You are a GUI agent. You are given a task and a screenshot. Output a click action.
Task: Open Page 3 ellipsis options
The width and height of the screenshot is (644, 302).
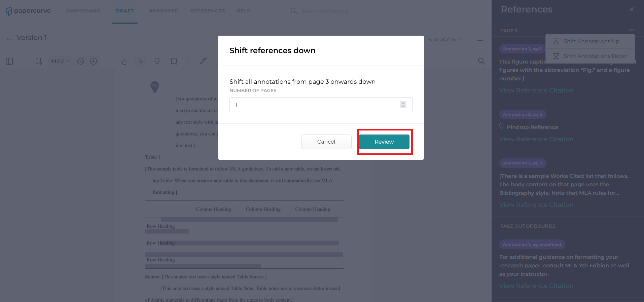632,30
